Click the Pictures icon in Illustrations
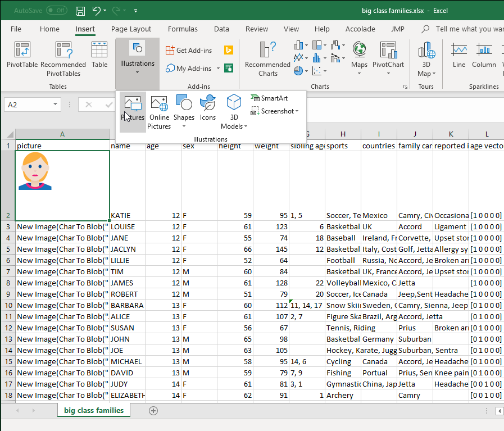 coord(133,108)
